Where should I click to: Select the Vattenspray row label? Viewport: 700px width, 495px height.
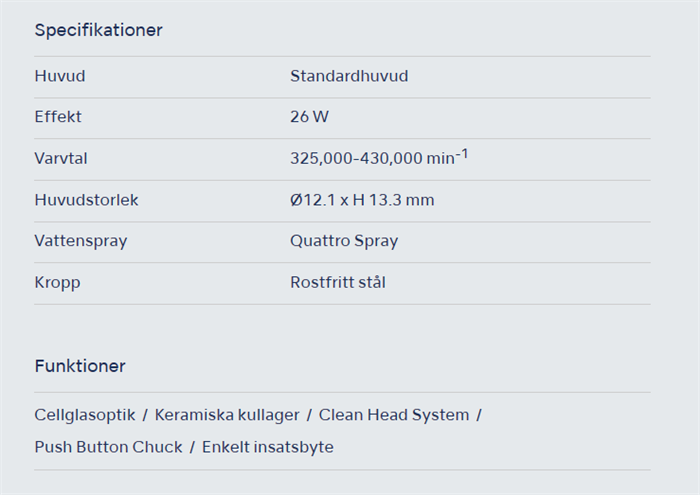click(81, 241)
